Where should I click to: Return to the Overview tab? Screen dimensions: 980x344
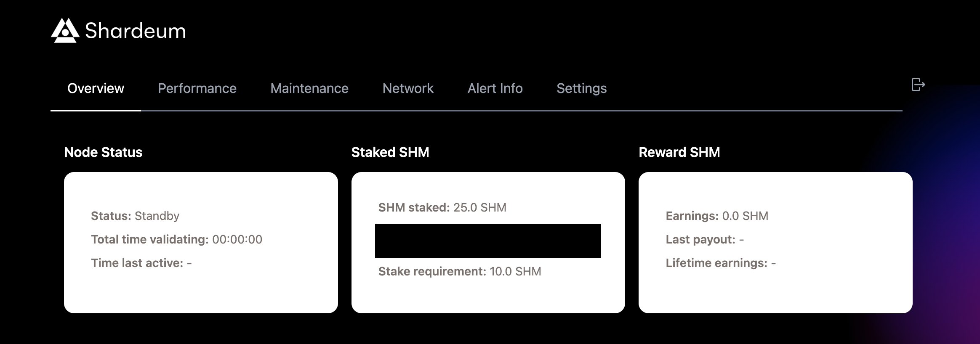click(96, 88)
